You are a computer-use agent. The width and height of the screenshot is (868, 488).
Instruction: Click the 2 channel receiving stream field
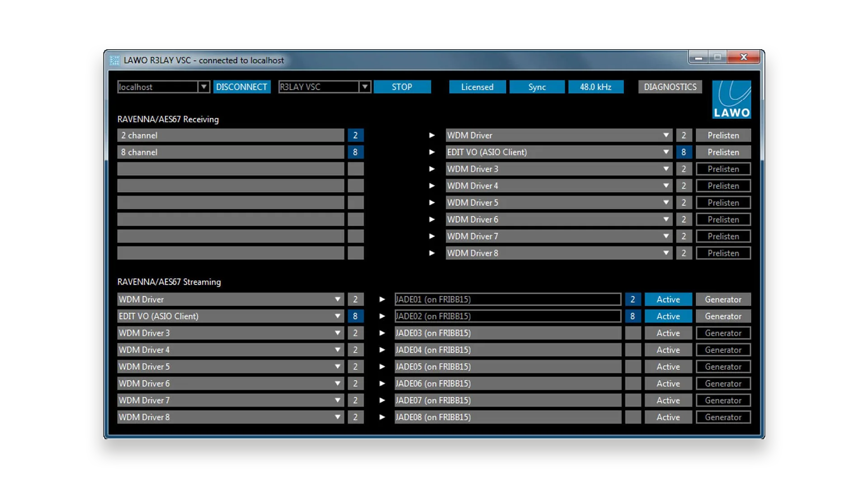(x=231, y=135)
